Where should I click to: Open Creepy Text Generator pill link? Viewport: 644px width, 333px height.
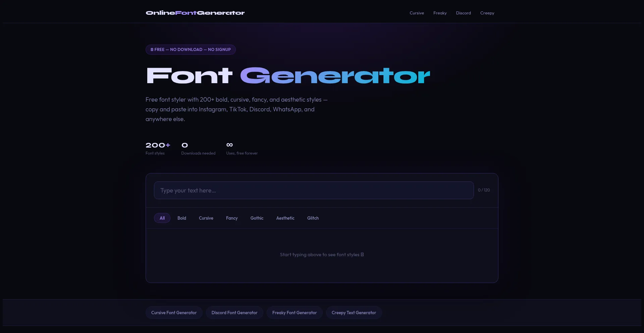354,313
